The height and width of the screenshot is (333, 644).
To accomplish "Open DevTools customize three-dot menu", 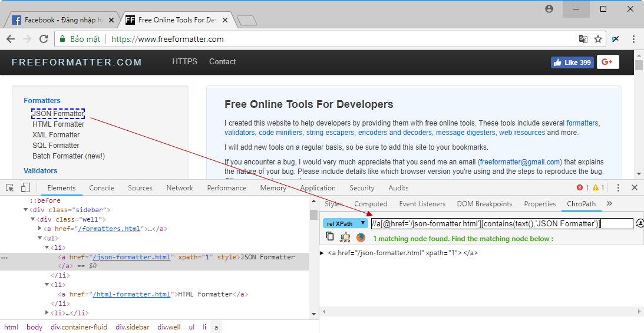I will click(618, 187).
